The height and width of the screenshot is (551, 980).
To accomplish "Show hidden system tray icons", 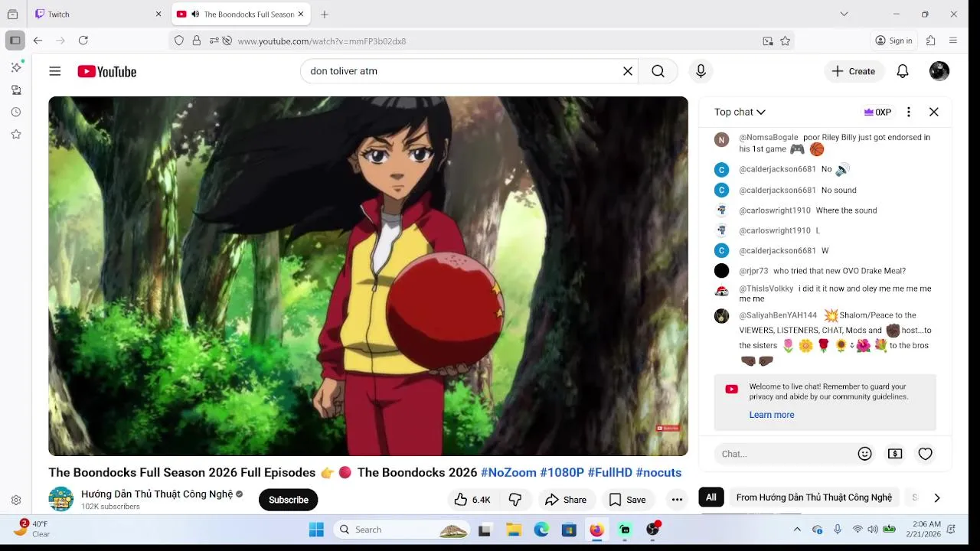I will pos(797,530).
